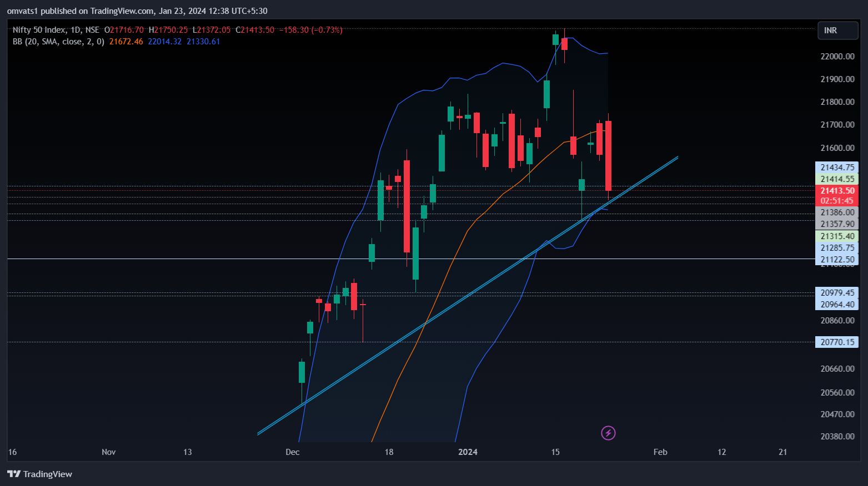The image size is (868, 486).
Task: Click the purple lightning bolt event icon
Action: click(608, 433)
